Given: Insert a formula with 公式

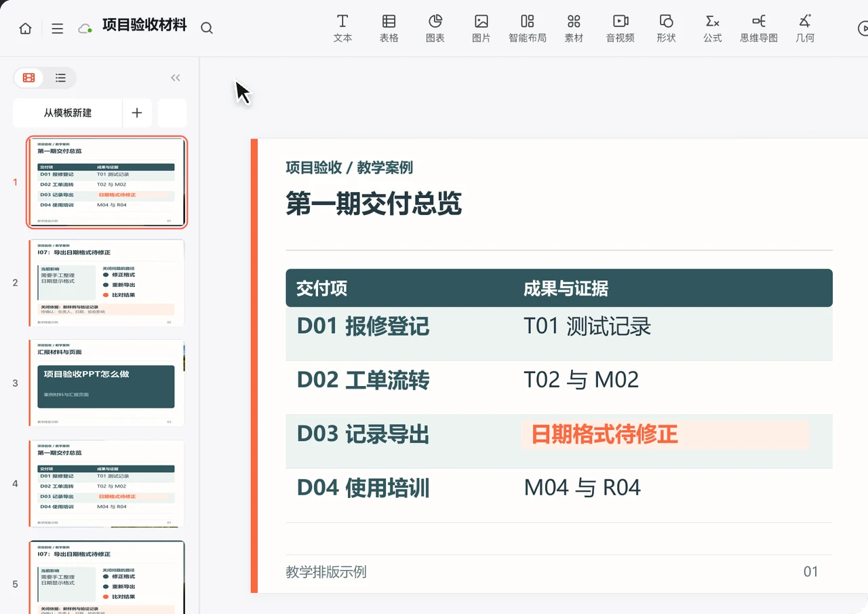Looking at the screenshot, I should coord(713,28).
